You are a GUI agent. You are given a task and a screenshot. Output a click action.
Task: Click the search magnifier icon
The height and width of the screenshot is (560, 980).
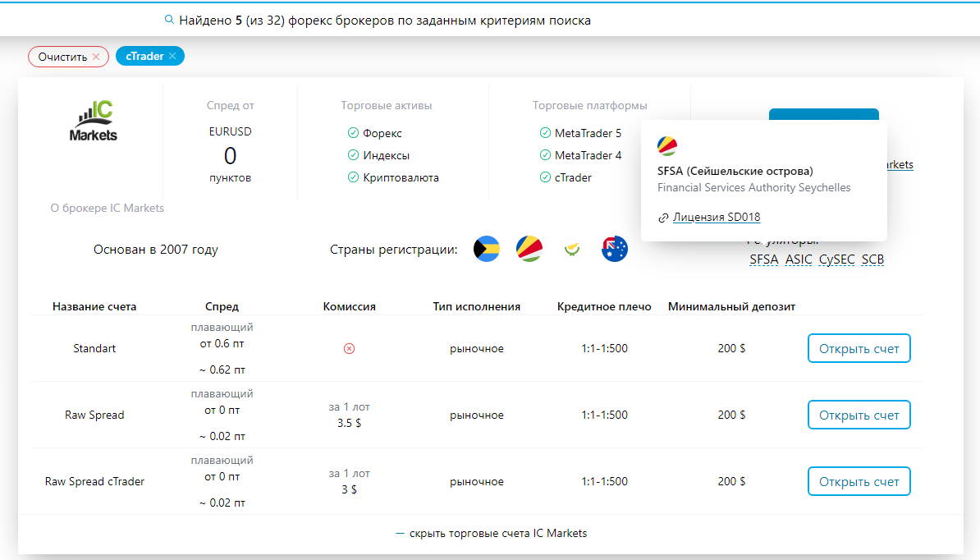(169, 20)
